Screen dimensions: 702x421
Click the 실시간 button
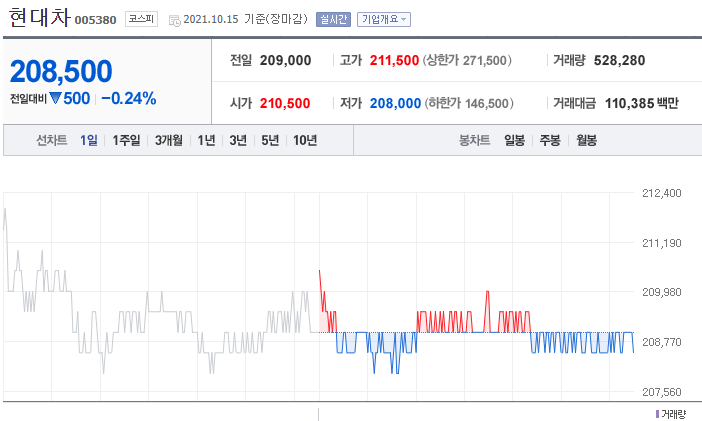333,19
